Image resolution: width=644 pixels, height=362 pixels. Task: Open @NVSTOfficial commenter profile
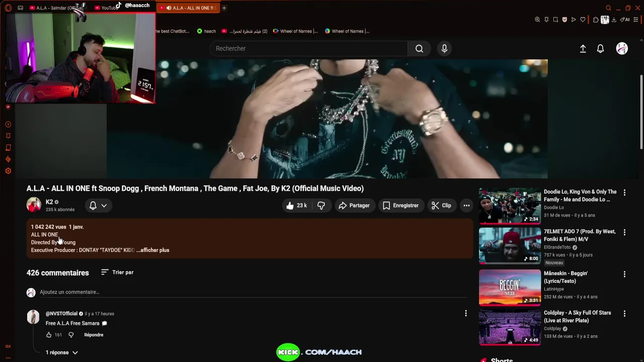61,314
